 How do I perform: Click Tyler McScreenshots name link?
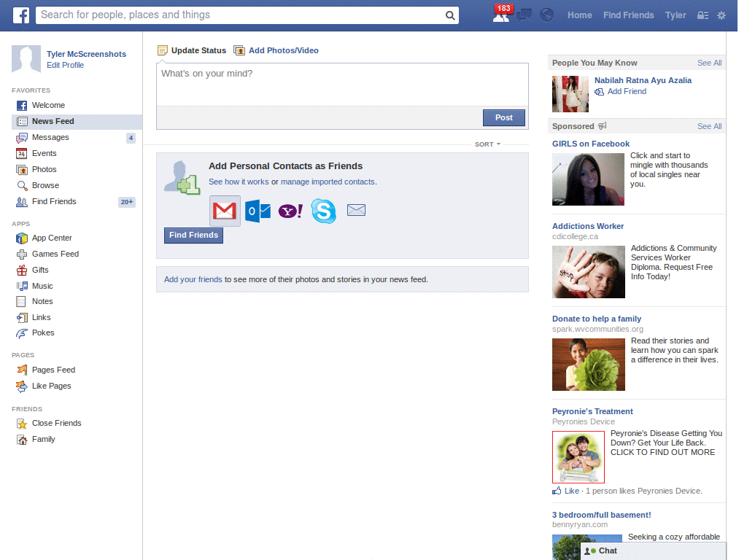tap(86, 54)
